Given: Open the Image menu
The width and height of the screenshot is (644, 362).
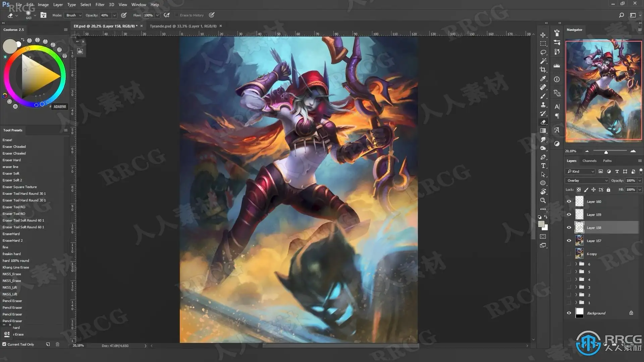Looking at the screenshot, I should (x=43, y=5).
